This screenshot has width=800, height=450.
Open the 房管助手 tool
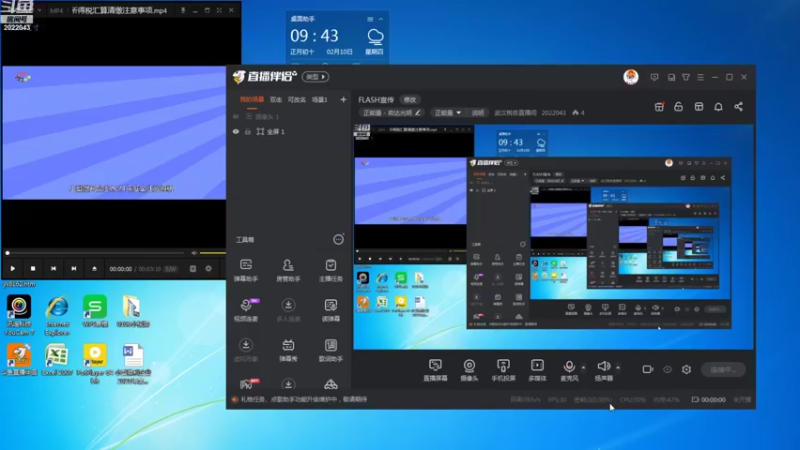[288, 270]
